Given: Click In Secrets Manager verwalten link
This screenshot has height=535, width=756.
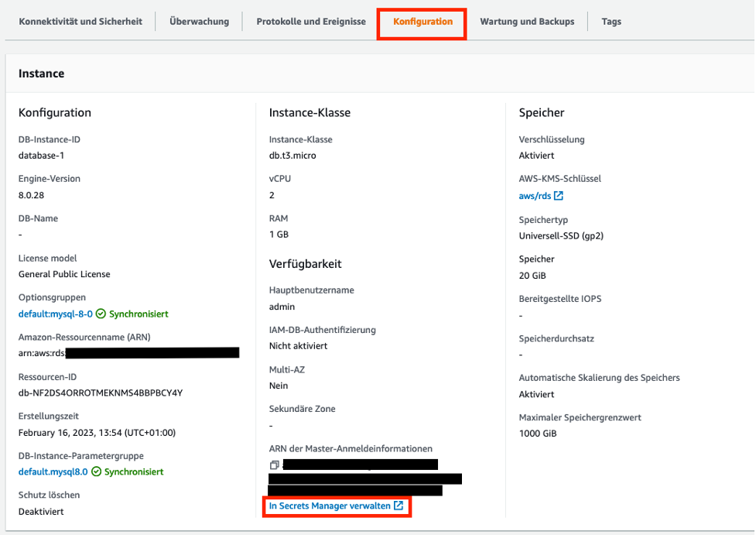Looking at the screenshot, I should [330, 506].
